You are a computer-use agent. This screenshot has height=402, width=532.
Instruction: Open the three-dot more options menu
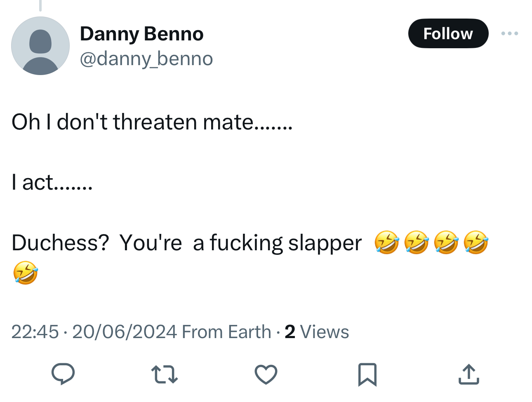coord(510,33)
